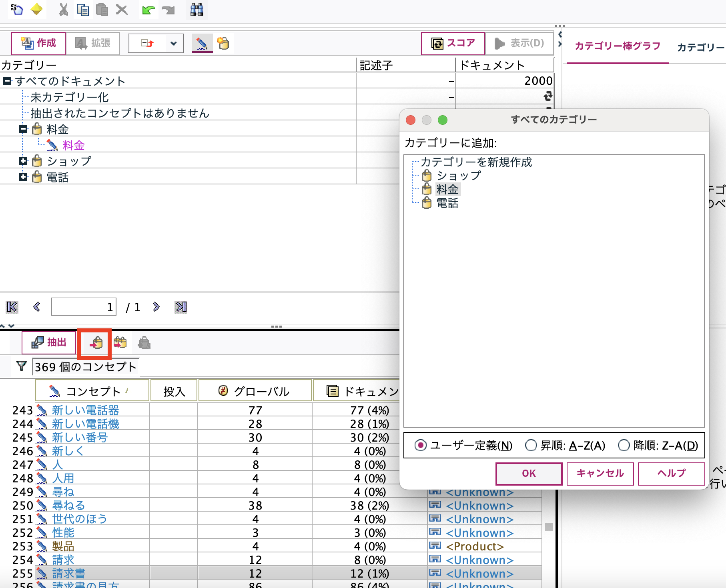Click the generate yellow diamond icon
Screen dimensions: 726x588
pos(37,10)
